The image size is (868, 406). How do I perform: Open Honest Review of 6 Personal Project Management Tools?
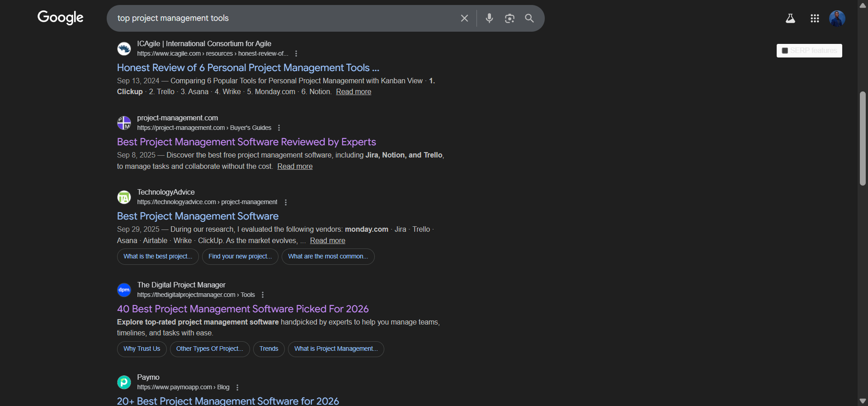[248, 68]
